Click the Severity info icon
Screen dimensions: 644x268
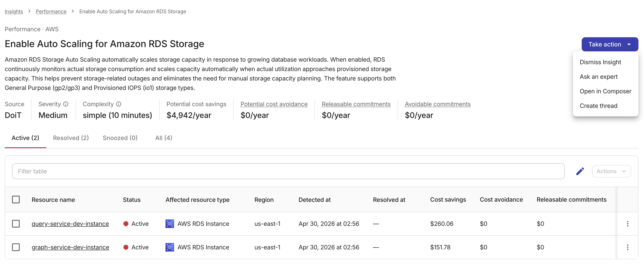click(x=66, y=104)
